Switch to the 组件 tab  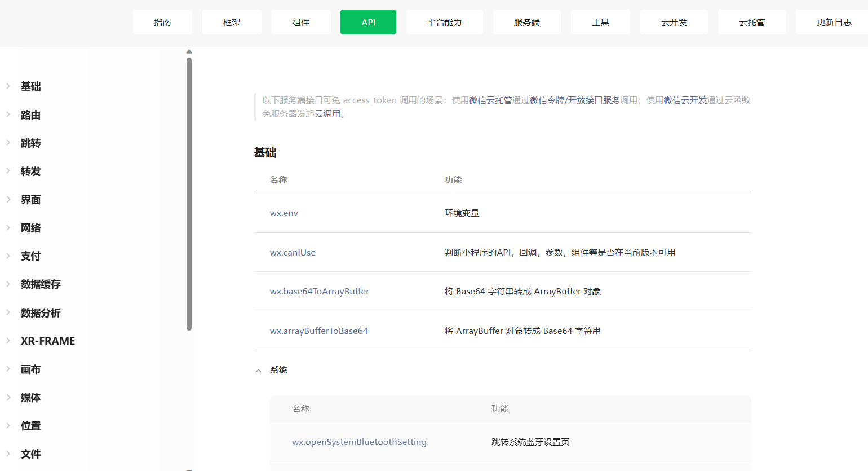pyautogui.click(x=300, y=22)
